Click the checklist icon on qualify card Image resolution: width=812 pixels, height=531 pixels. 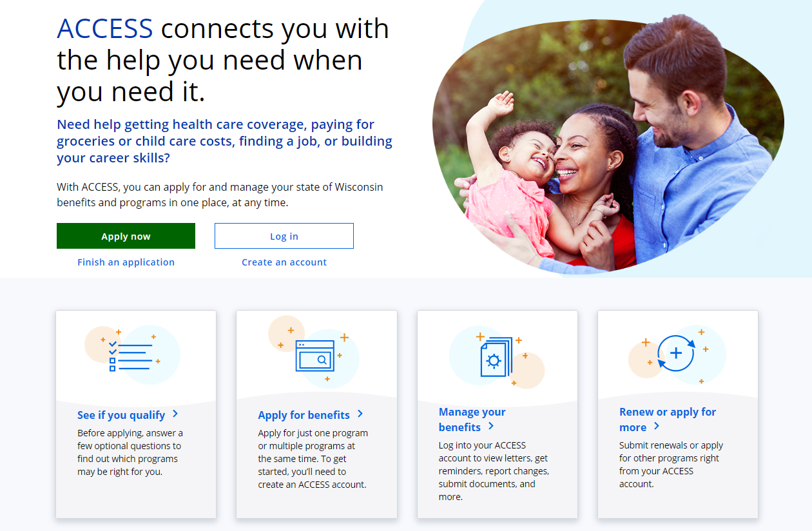pyautogui.click(x=131, y=356)
